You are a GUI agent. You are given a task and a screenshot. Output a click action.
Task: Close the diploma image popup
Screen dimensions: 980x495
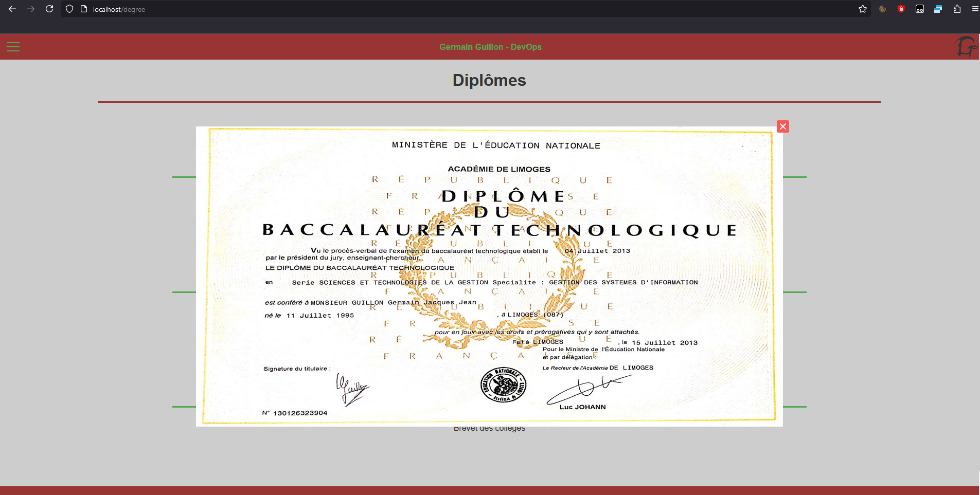782,126
